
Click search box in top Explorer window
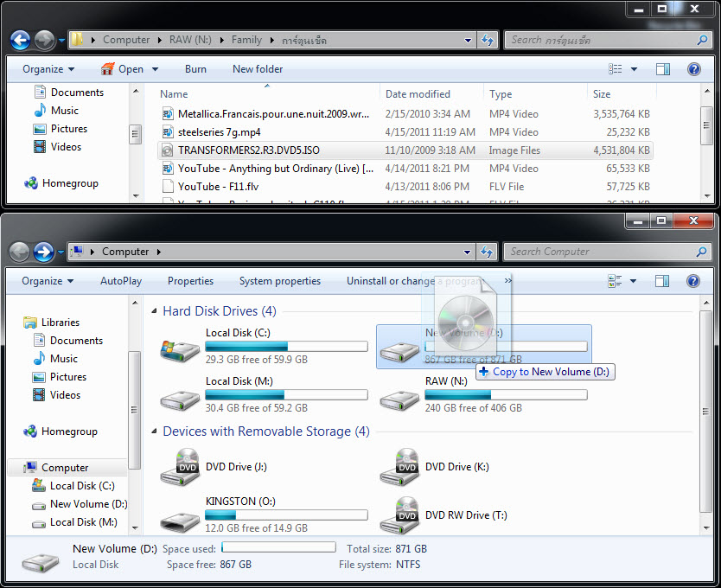(608, 40)
